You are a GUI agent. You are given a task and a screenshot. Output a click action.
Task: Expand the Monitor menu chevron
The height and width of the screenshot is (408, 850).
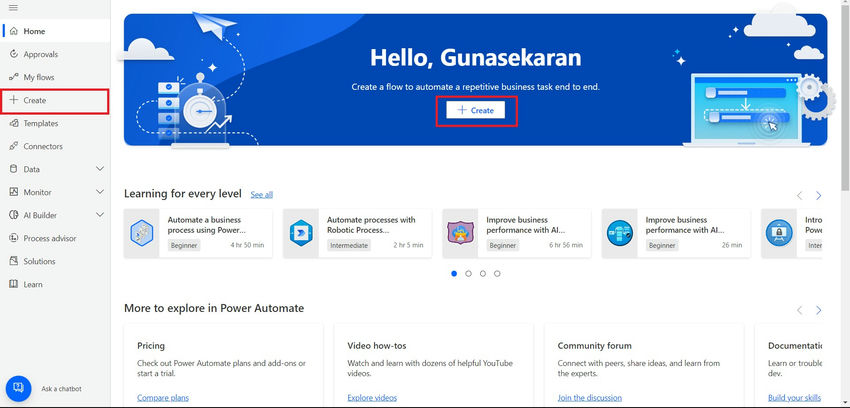(x=100, y=192)
